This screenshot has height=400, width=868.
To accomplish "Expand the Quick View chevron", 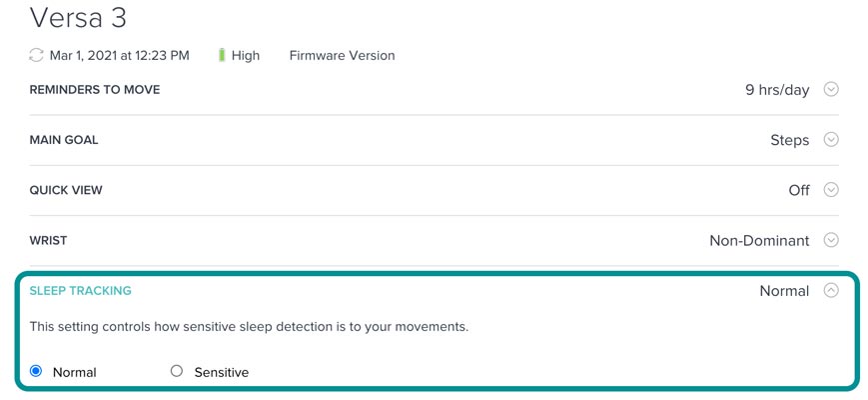I will (x=831, y=190).
